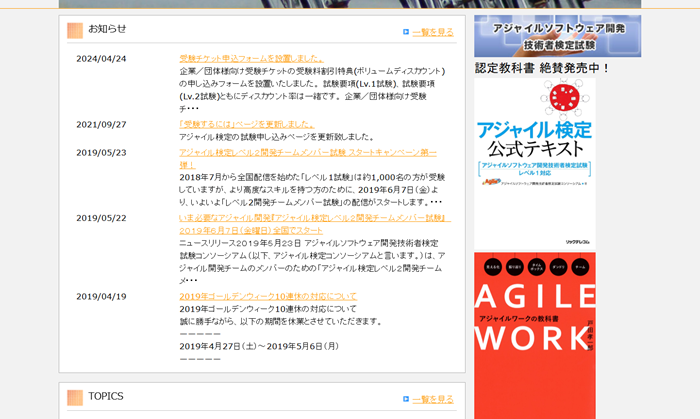
Task: Click the TOPICS section heading
Action: [106, 396]
